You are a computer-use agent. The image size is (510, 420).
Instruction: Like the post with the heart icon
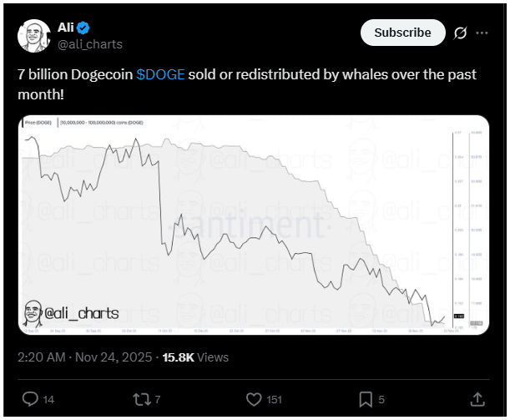coord(254,398)
